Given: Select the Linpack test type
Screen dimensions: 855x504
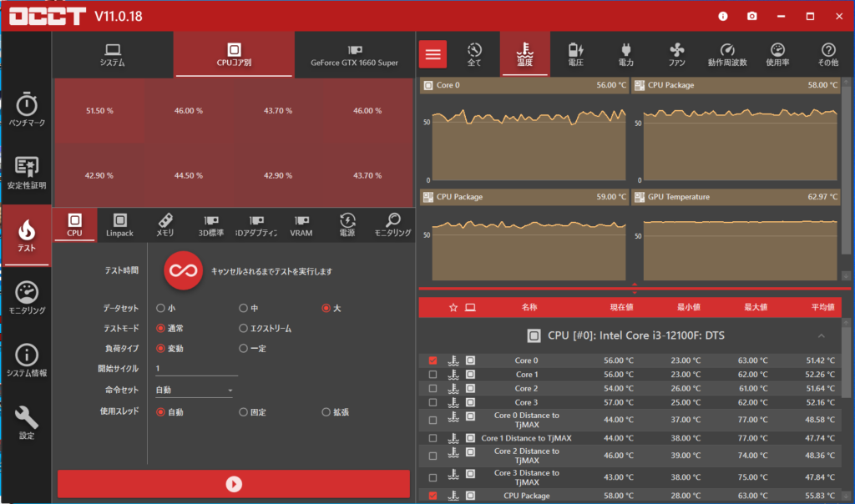Looking at the screenshot, I should pos(119,225).
